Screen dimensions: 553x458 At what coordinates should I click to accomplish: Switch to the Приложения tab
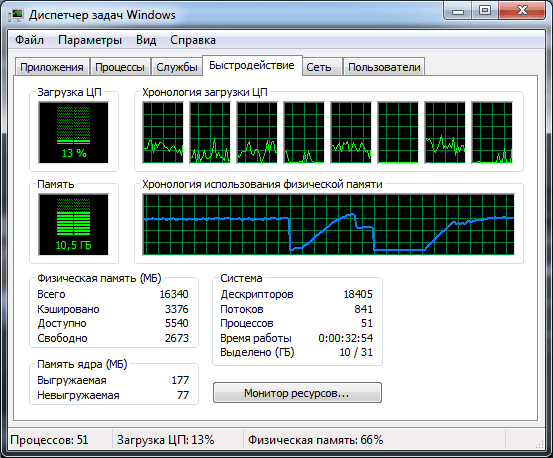[52, 67]
